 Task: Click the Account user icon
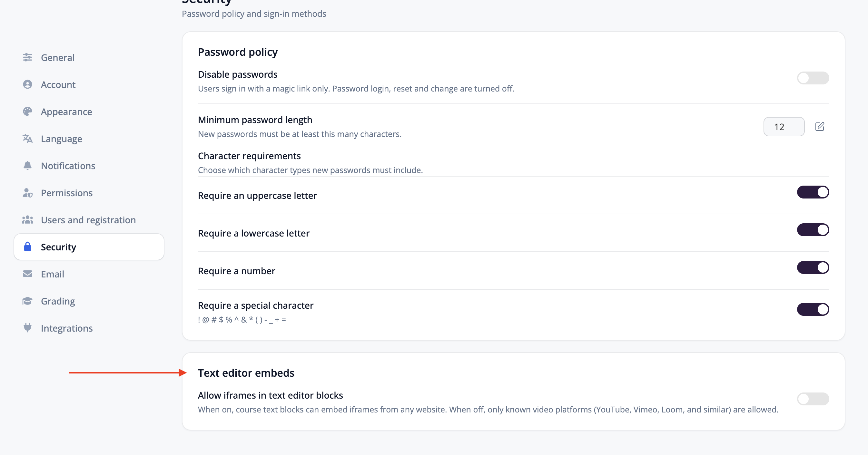[27, 84]
